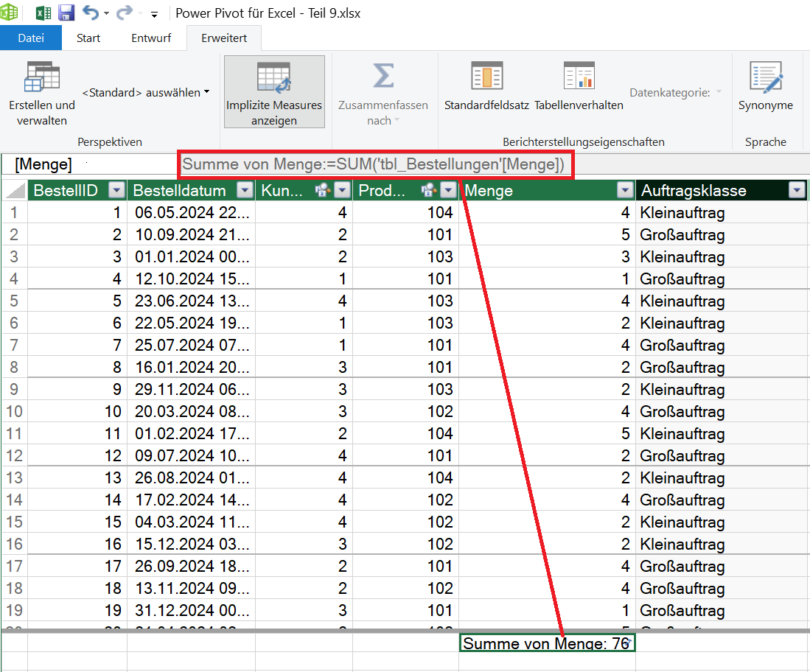
Task: Click the Standardfeldsatz icon
Action: pyautogui.click(x=486, y=77)
